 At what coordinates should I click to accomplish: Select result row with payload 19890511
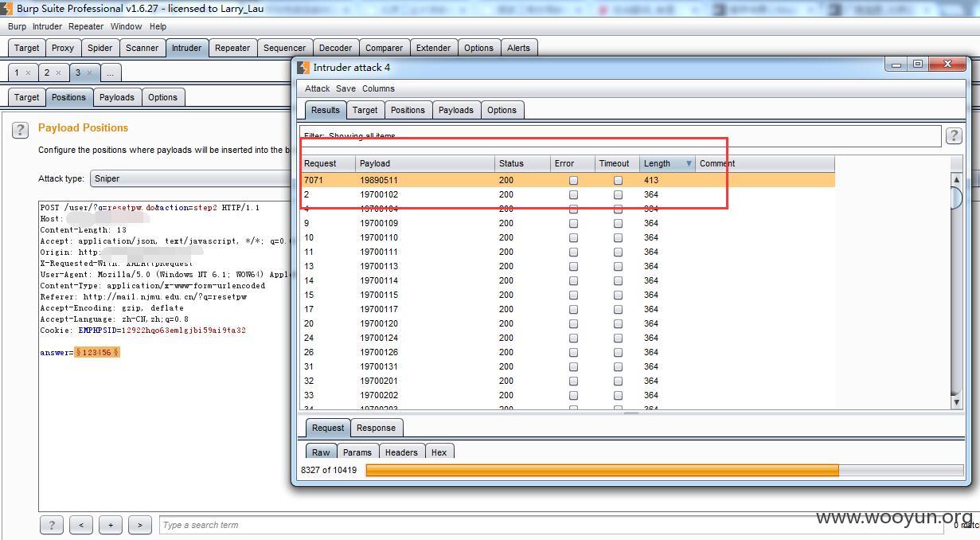click(568, 181)
